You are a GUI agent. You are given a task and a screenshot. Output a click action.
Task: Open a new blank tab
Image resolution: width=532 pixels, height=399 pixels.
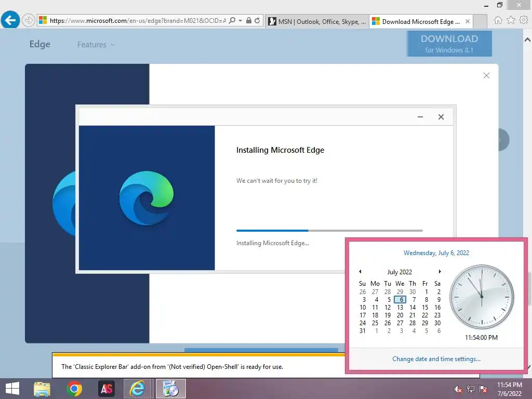coord(480,21)
